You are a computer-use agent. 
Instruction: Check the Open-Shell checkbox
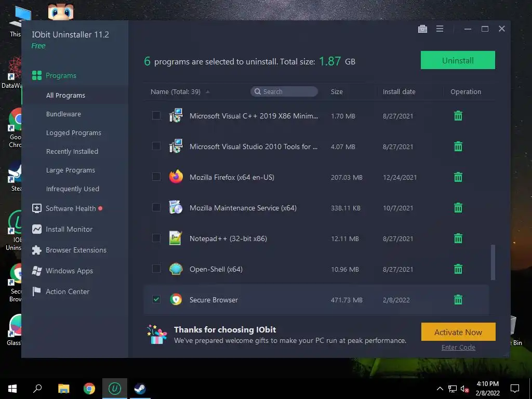click(x=156, y=269)
